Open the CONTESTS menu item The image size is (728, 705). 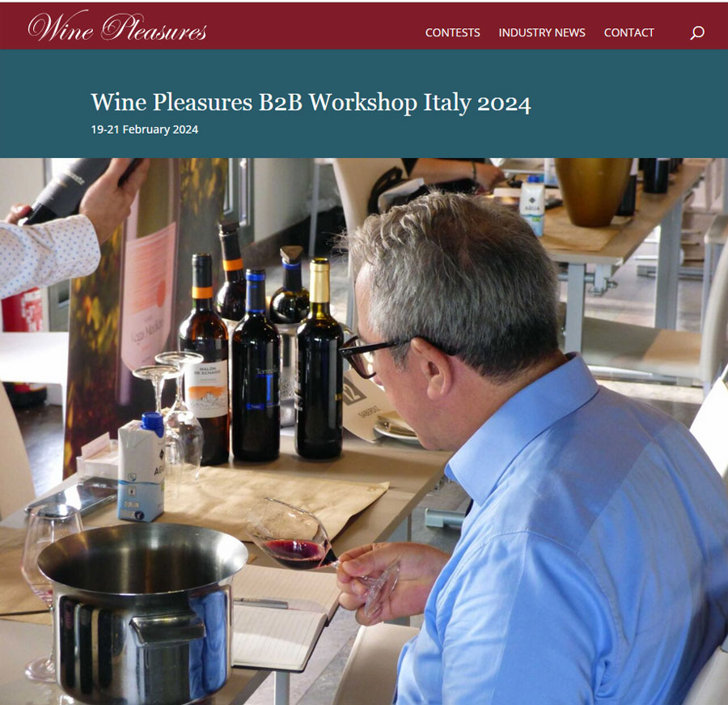tap(452, 32)
